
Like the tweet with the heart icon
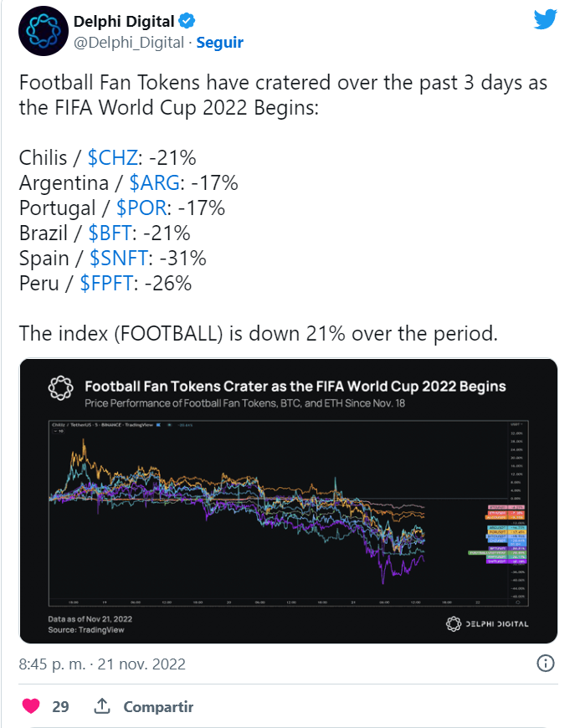tap(31, 706)
